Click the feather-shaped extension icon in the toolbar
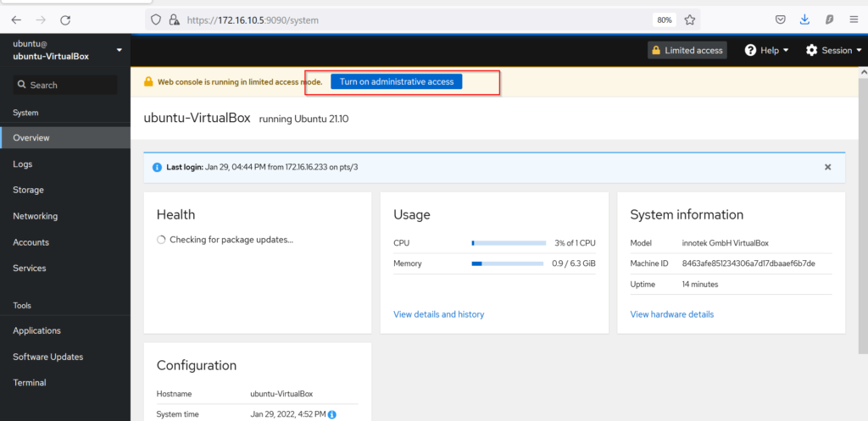 (x=829, y=20)
